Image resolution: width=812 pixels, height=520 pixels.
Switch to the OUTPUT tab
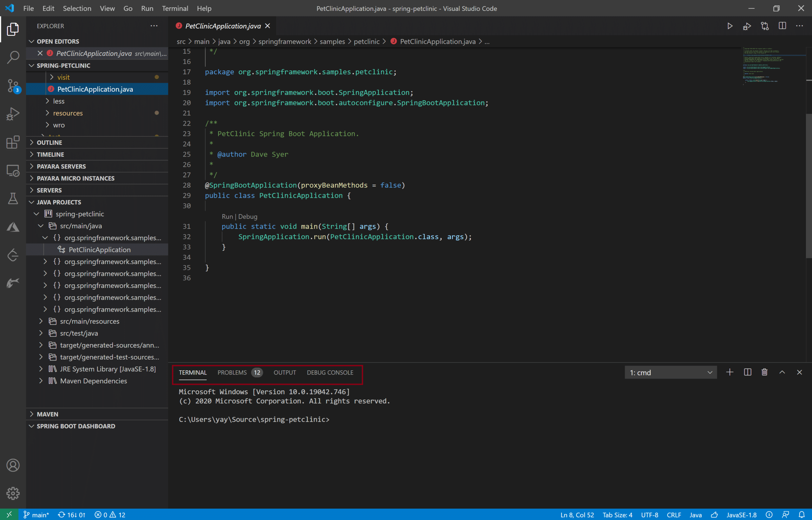[x=285, y=373]
